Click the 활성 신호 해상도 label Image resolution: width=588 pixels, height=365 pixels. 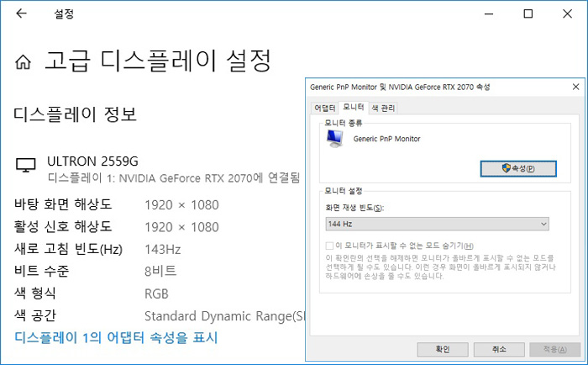pos(63,226)
